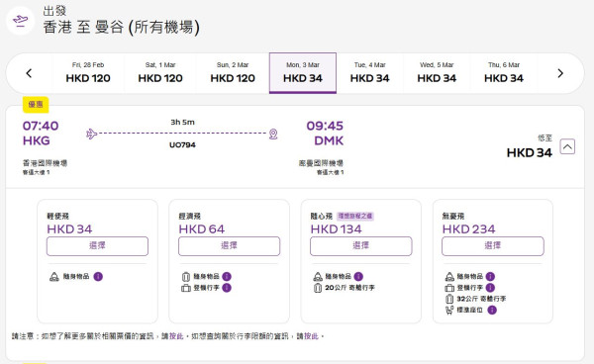Choose the 隨心飛 HKD 134 fare 選擇 button
The image size is (594, 364).
(361, 246)
